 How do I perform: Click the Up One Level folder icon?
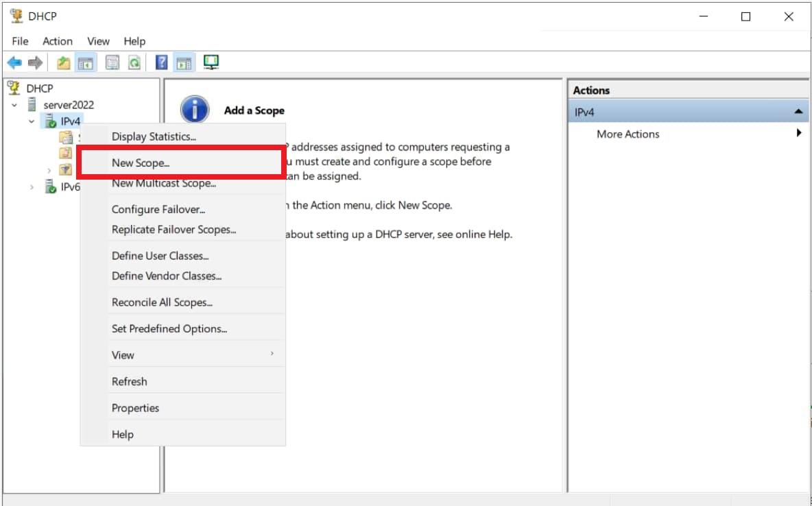click(63, 63)
